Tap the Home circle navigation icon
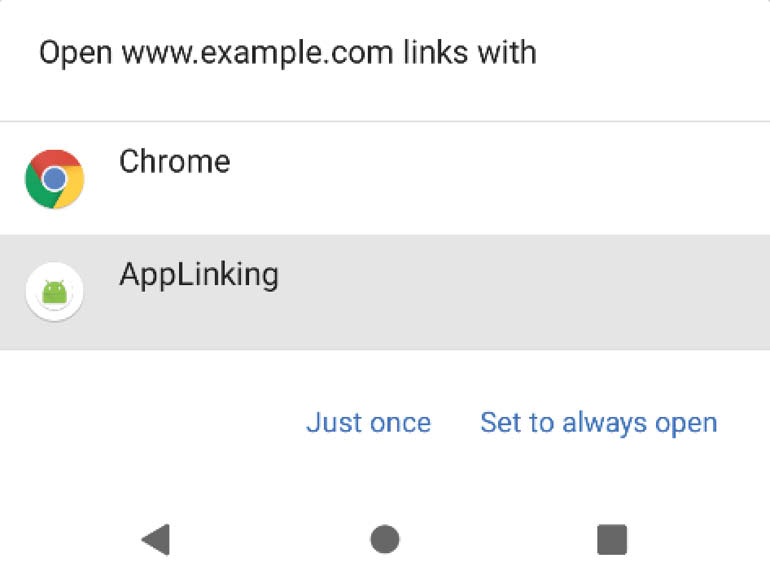The width and height of the screenshot is (770, 588). coord(385,539)
